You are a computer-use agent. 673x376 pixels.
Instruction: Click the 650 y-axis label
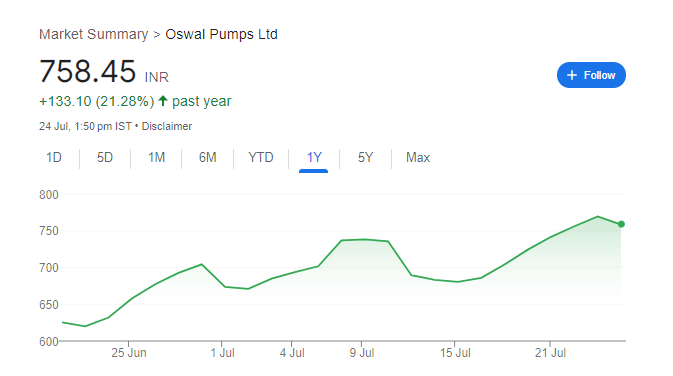(49, 305)
